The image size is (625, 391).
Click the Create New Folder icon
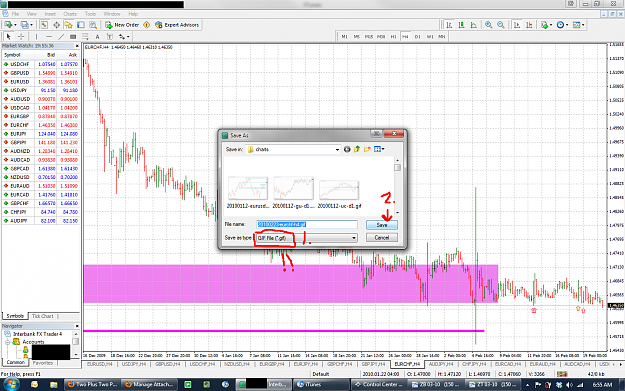[x=367, y=149]
